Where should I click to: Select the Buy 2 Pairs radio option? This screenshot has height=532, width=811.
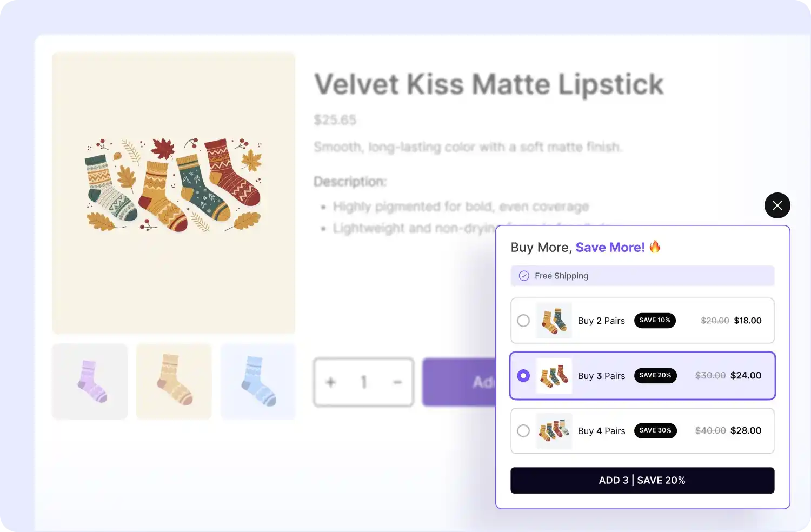click(523, 321)
